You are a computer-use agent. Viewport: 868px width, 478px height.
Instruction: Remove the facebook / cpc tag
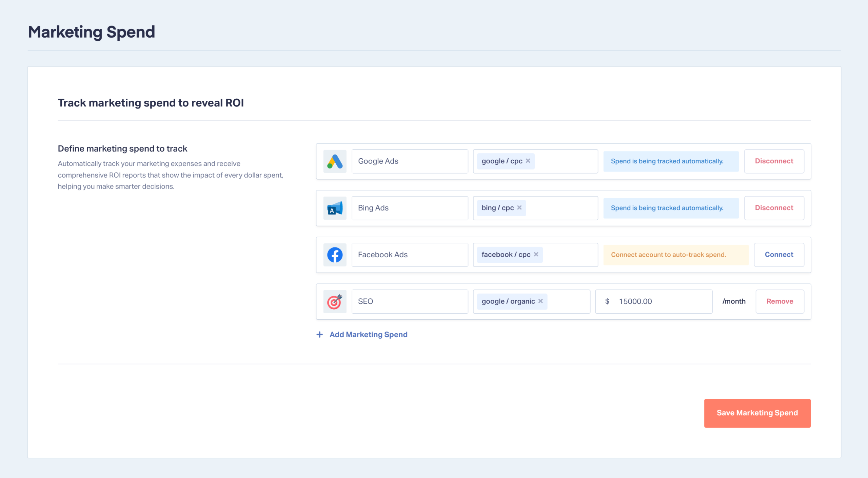[x=536, y=255]
